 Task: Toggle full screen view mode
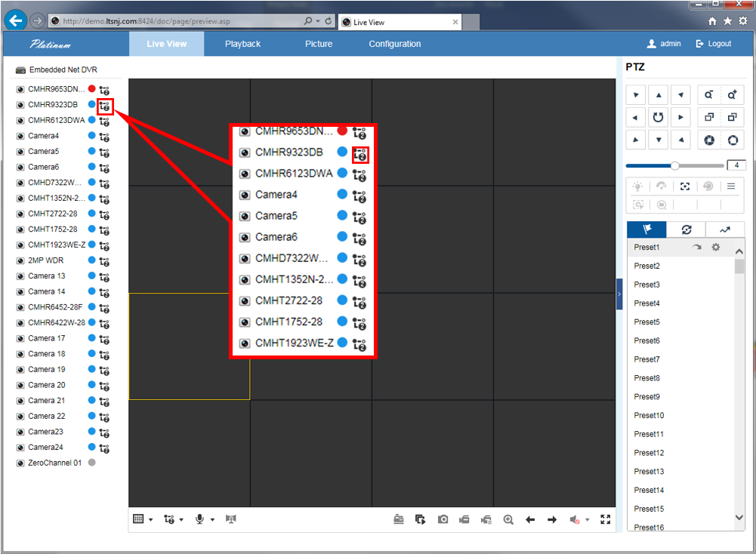[605, 519]
